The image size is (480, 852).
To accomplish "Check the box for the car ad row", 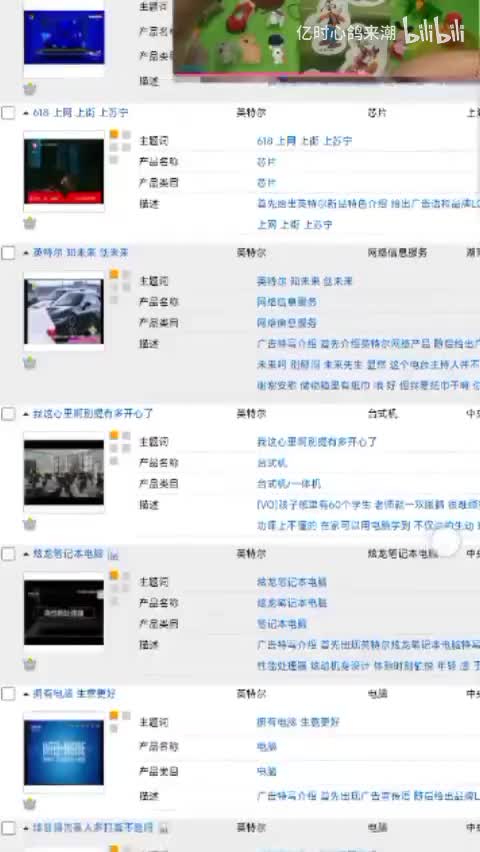I will 8,253.
